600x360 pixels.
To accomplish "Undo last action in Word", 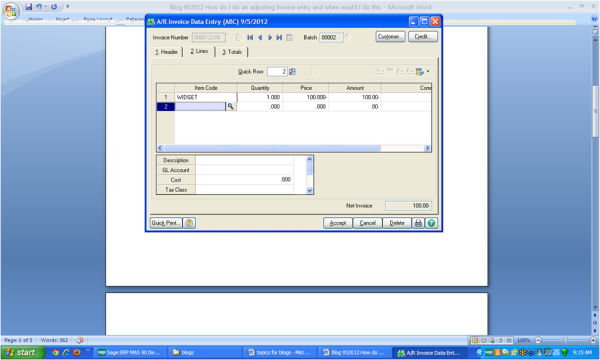I will (x=39, y=7).
